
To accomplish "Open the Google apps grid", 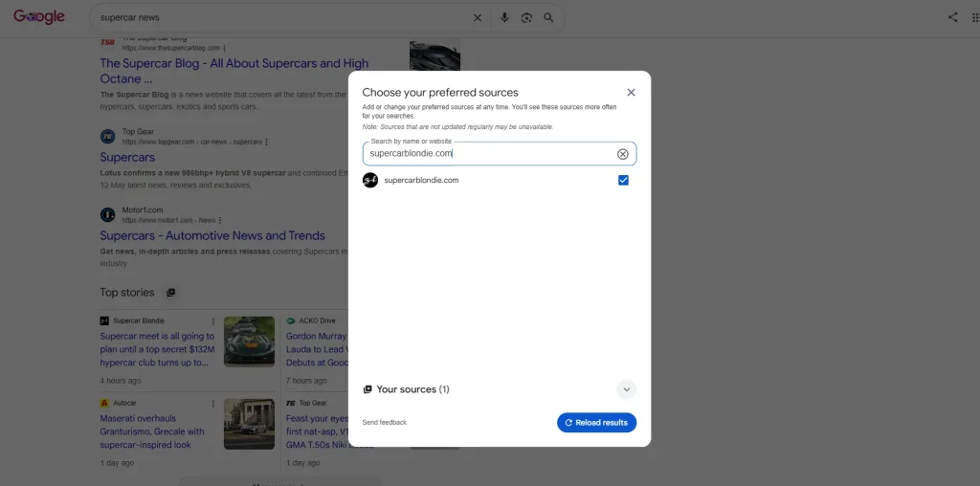I will point(975,17).
